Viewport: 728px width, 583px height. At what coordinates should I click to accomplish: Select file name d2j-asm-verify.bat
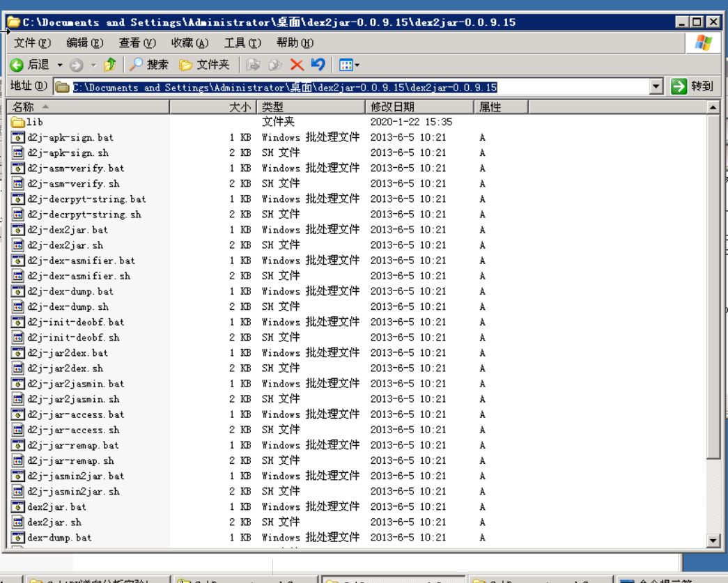pyautogui.click(x=76, y=168)
